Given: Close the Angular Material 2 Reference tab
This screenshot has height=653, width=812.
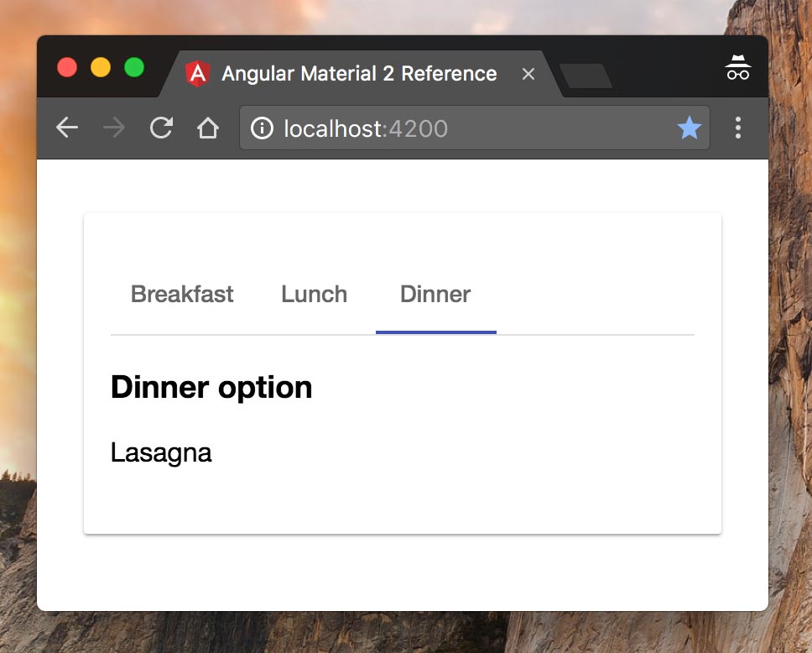Looking at the screenshot, I should (528, 74).
